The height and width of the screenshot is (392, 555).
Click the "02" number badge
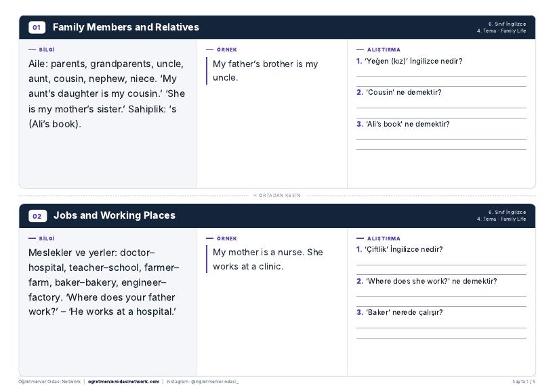coord(37,216)
